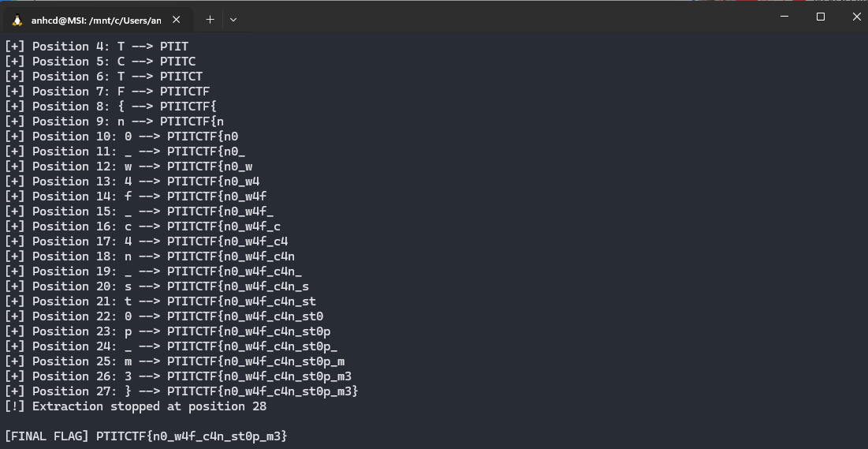Close the anhcd@MSI tab

click(177, 21)
